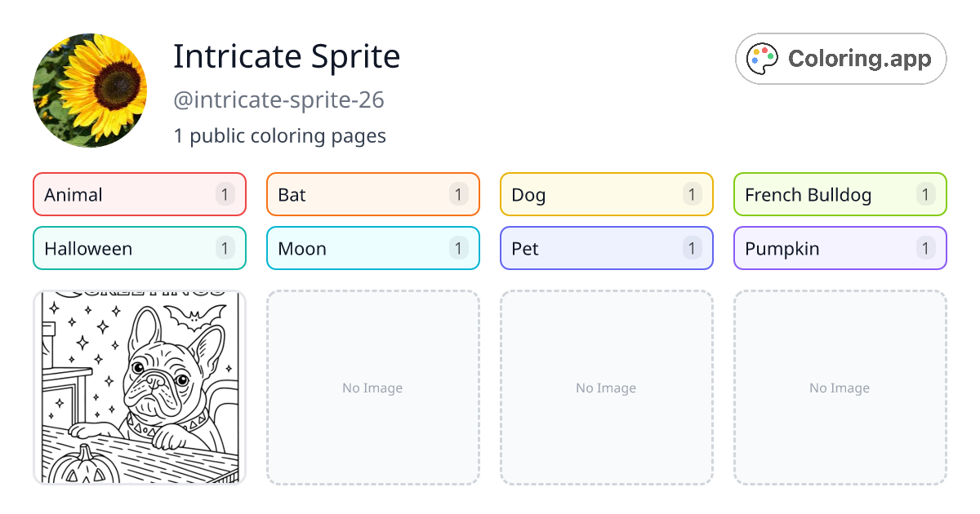This screenshot has height=514, width=980.
Task: Click the count badge on the Moon tag
Action: point(457,248)
